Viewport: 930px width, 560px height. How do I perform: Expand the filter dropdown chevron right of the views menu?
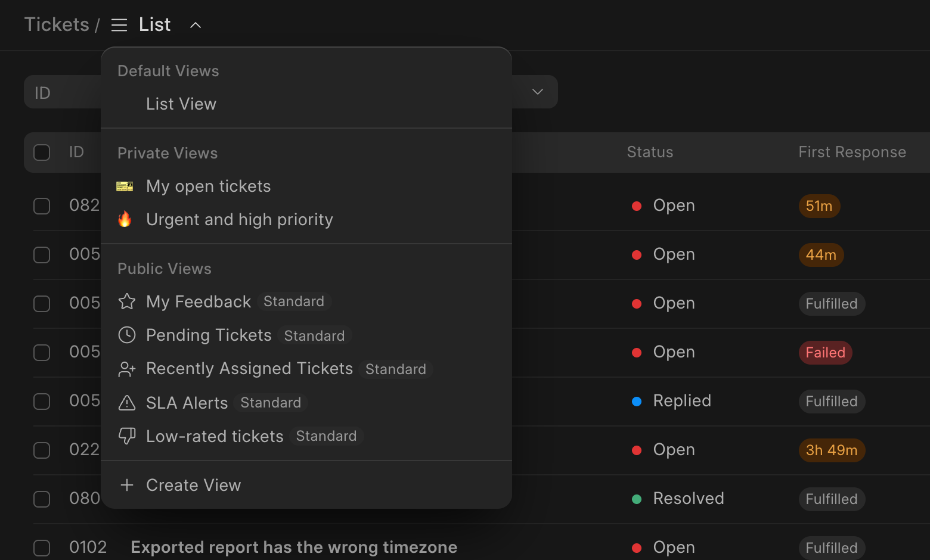538,92
